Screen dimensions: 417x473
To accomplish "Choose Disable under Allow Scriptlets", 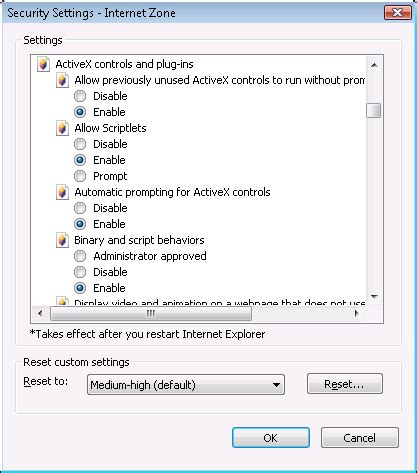I will pos(80,144).
